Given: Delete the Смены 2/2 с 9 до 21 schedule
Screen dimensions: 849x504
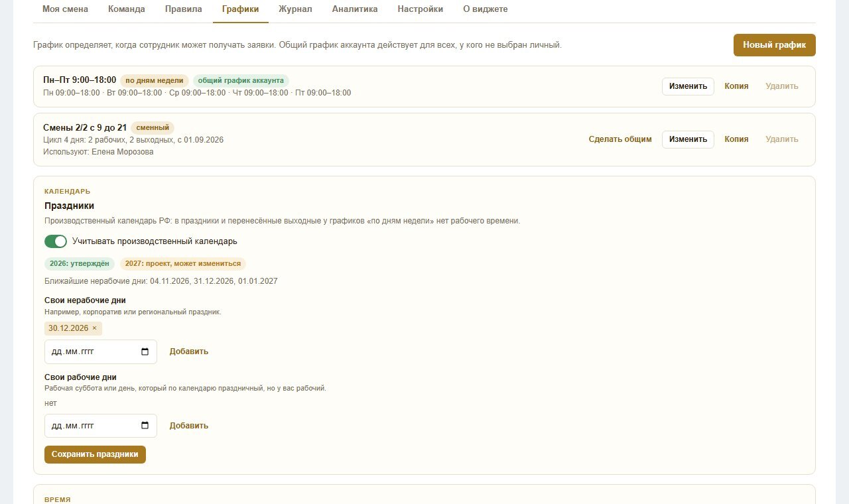Looking at the screenshot, I should pyautogui.click(x=782, y=139).
